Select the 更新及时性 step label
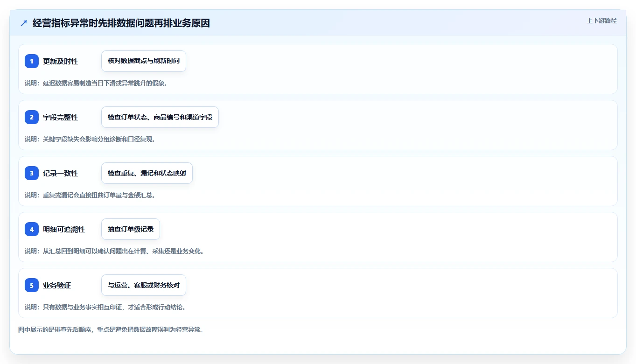 click(x=61, y=61)
